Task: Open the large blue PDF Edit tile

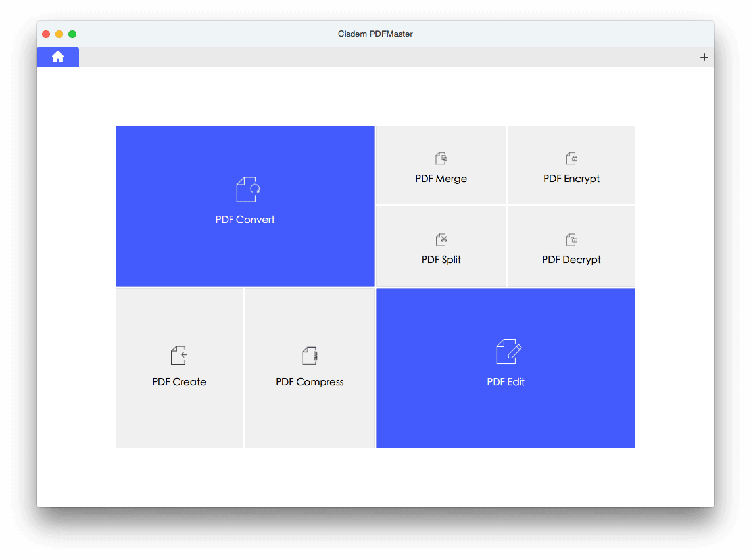Action: [x=506, y=367]
